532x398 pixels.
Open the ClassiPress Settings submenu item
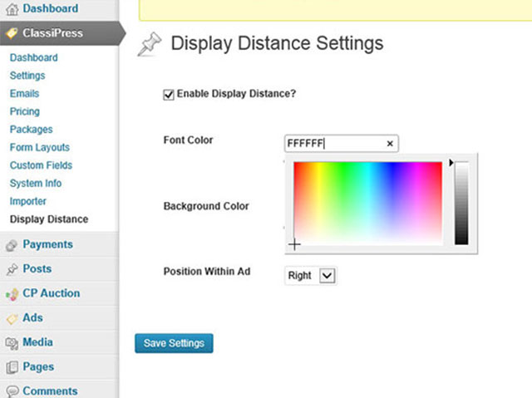[27, 76]
